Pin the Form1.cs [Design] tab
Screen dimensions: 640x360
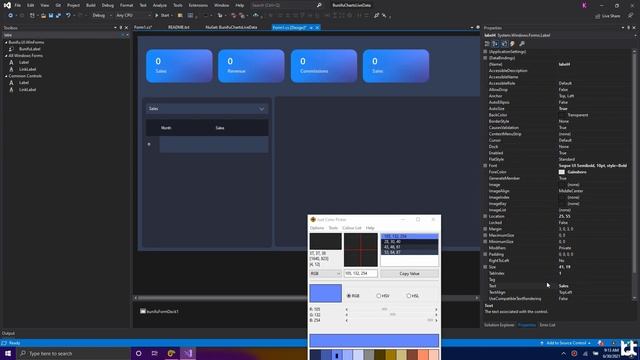coord(311,28)
